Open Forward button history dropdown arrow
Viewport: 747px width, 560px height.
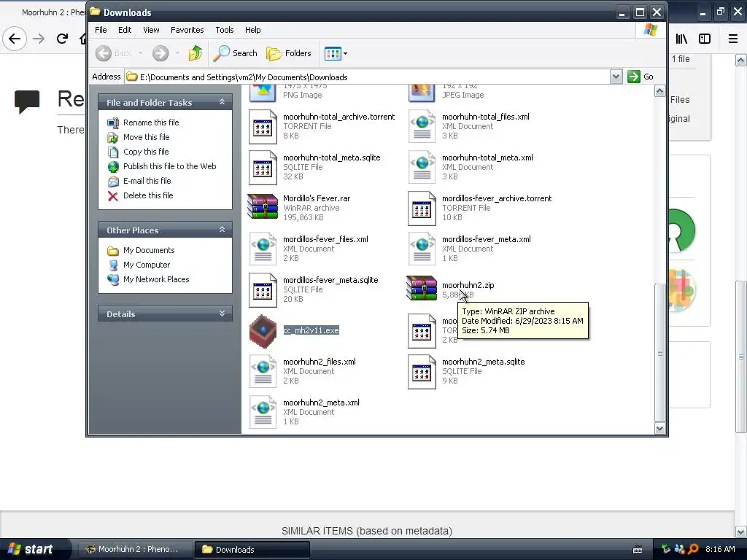(x=177, y=53)
